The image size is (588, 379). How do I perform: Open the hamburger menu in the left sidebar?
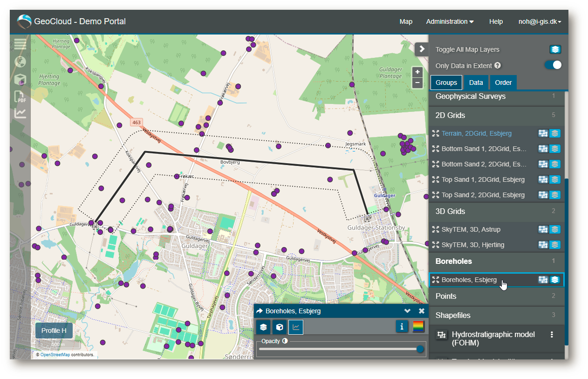[x=20, y=44]
